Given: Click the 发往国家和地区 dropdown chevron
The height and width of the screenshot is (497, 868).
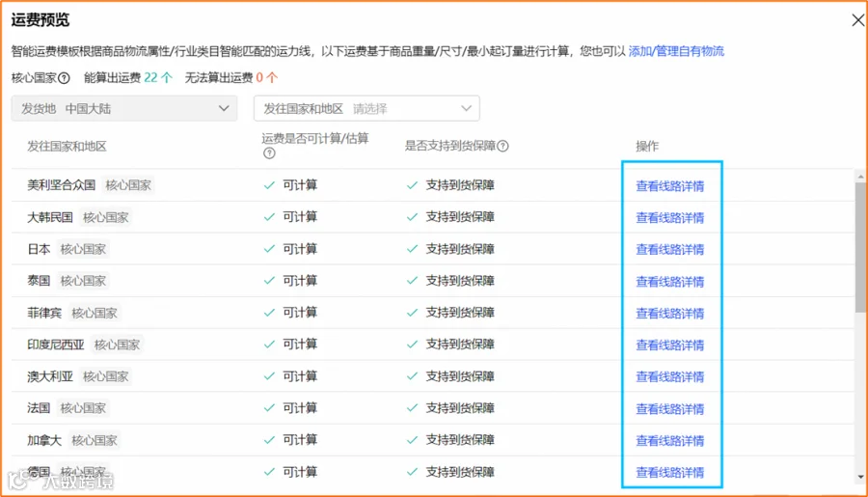Looking at the screenshot, I should (466, 108).
